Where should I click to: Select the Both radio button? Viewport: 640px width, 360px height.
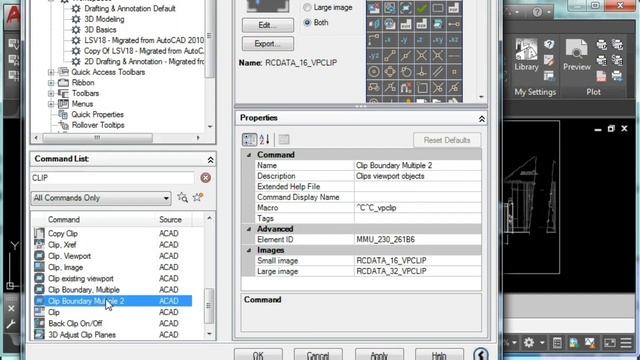(x=307, y=22)
